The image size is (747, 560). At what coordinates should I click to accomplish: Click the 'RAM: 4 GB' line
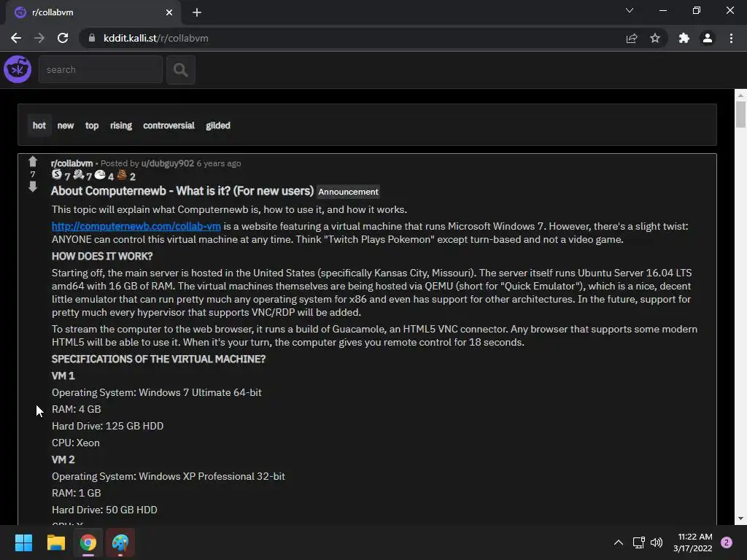tap(76, 409)
